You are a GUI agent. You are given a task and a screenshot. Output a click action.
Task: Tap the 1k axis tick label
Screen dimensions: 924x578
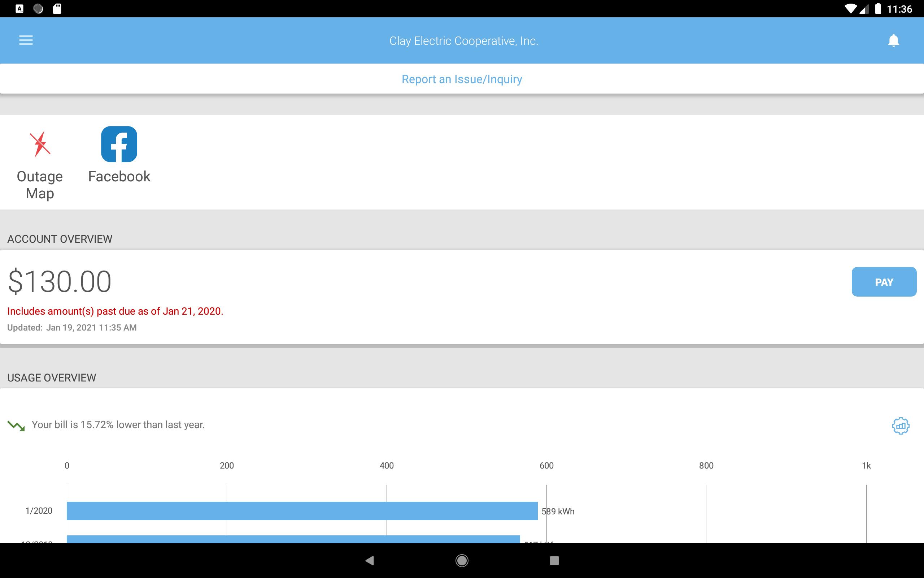tap(866, 466)
